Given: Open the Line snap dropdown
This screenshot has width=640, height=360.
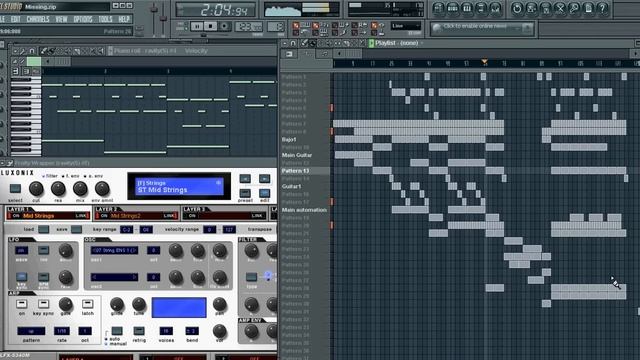Looking at the screenshot, I should [x=406, y=26].
